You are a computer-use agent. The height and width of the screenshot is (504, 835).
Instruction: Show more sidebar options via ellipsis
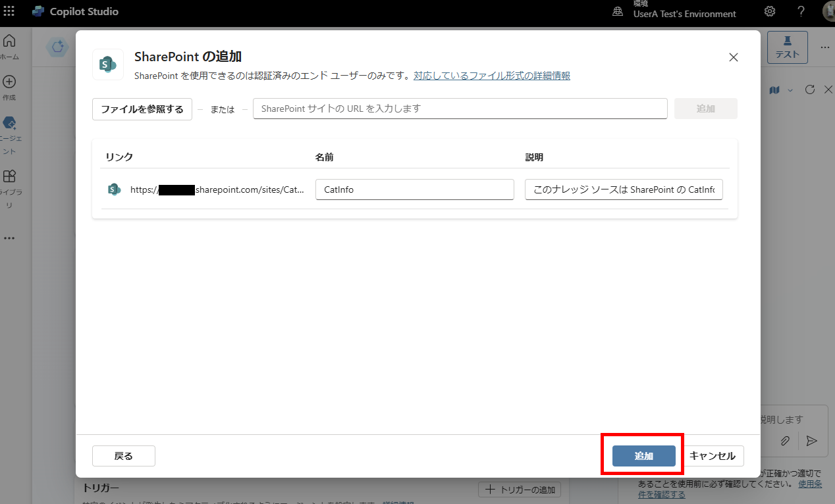(x=9, y=238)
